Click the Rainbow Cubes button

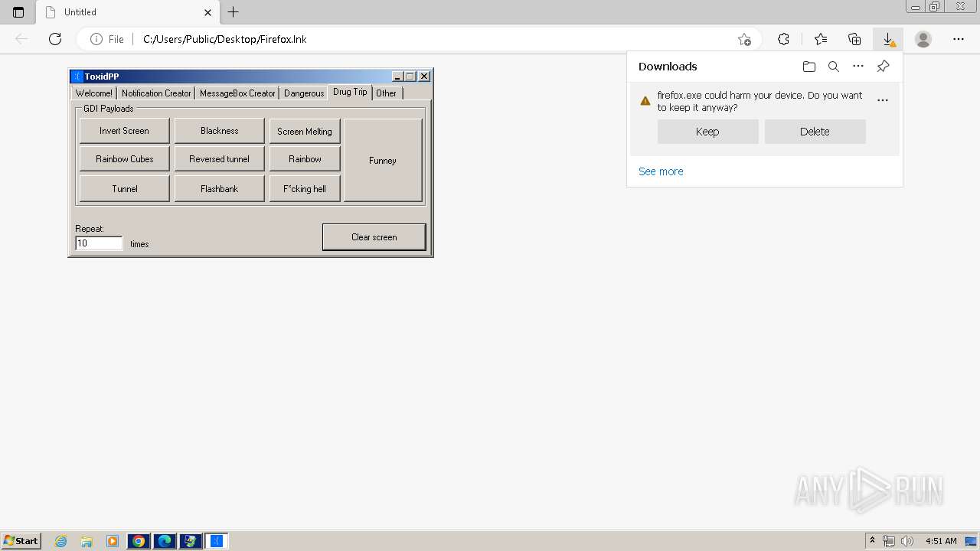[x=125, y=159]
